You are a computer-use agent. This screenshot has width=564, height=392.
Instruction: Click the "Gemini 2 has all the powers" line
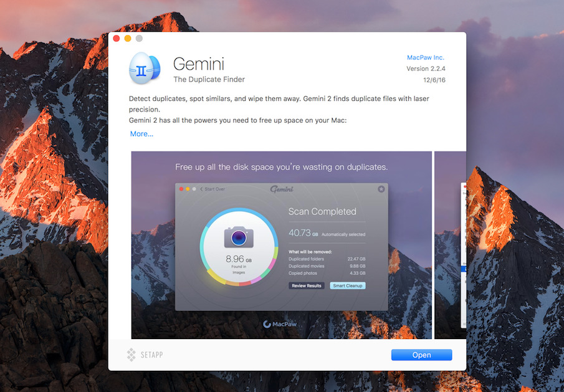[238, 120]
